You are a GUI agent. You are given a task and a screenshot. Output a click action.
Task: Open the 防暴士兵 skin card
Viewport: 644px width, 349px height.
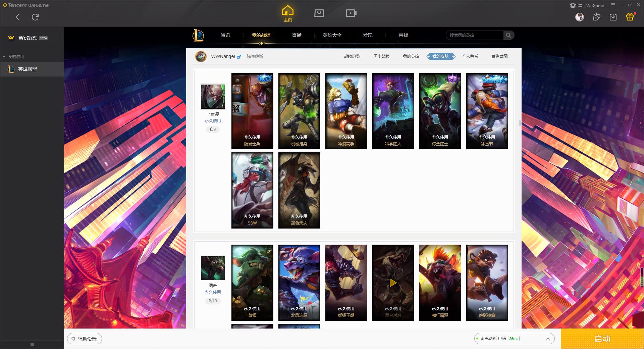click(x=252, y=111)
